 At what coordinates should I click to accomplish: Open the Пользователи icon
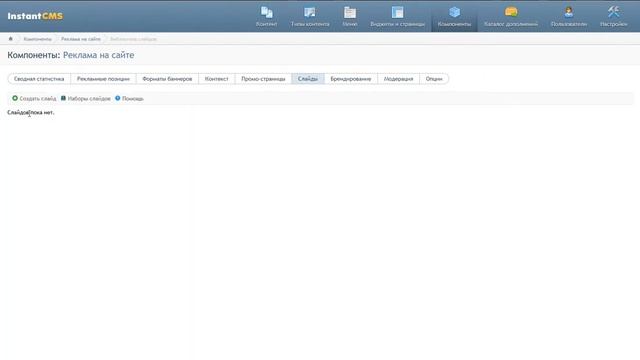point(569,12)
